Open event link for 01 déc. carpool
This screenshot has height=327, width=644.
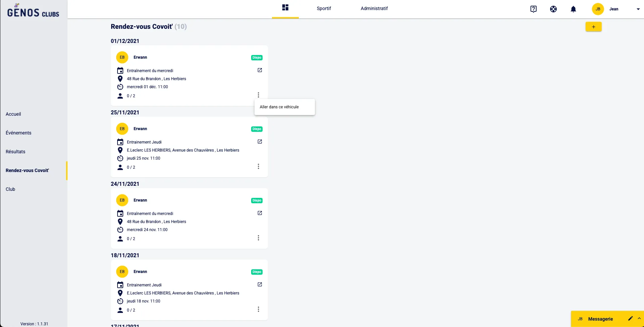click(x=260, y=70)
